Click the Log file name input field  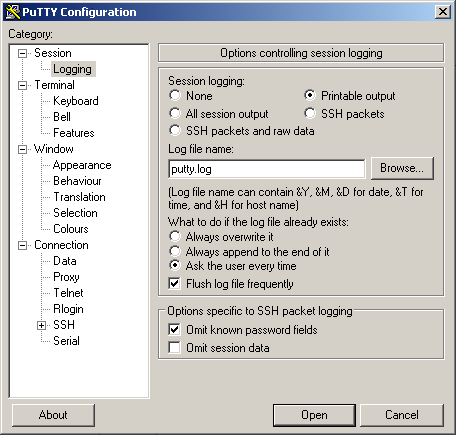(x=267, y=169)
